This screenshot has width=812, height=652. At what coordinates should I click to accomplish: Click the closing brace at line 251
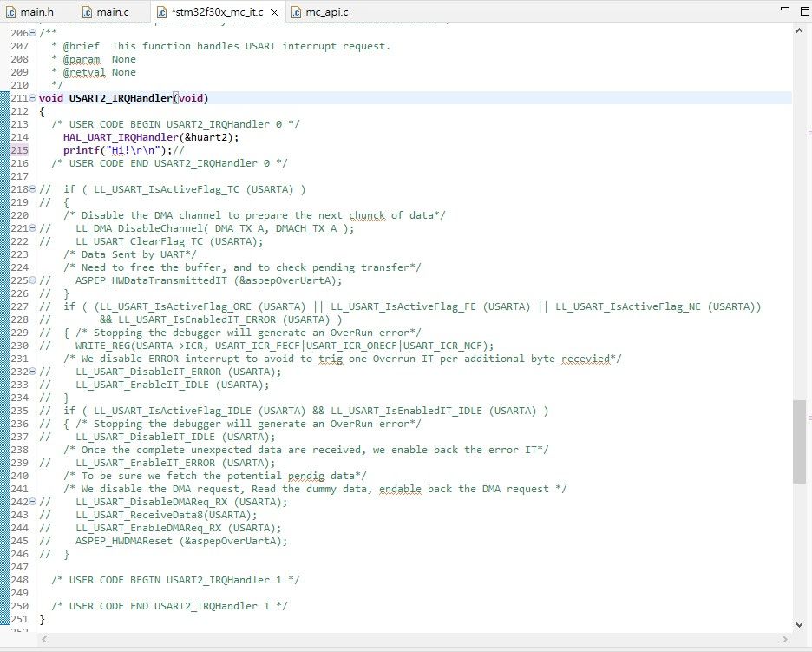(42, 619)
